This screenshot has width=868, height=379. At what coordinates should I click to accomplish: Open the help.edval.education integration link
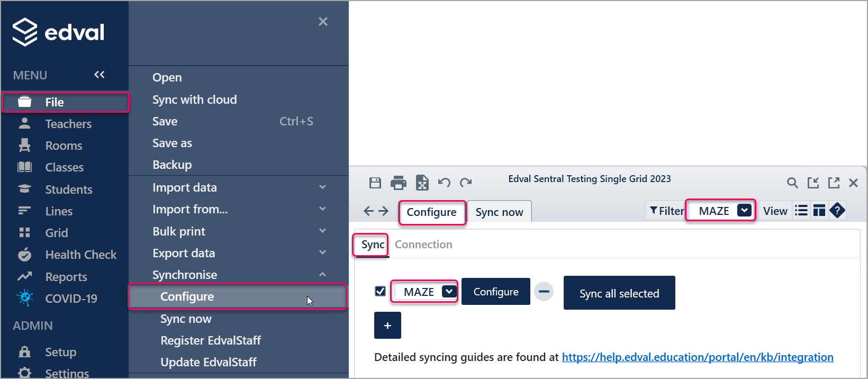point(698,357)
